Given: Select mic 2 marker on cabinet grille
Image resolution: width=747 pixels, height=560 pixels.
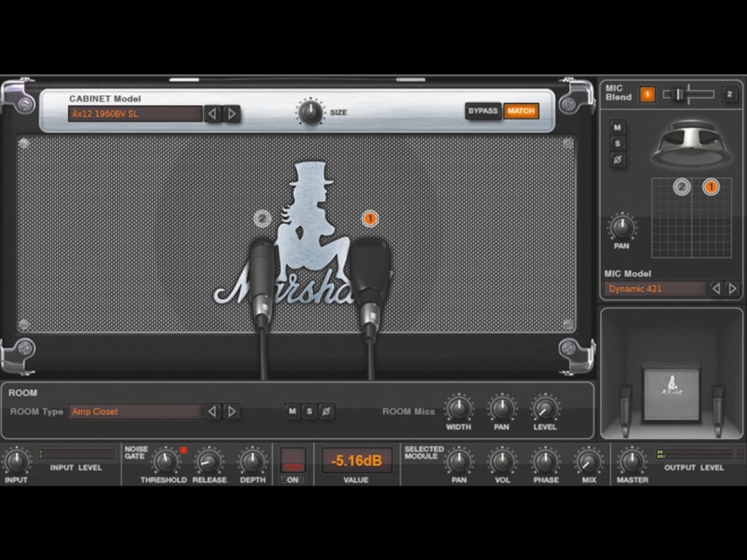Looking at the screenshot, I should point(262,218).
